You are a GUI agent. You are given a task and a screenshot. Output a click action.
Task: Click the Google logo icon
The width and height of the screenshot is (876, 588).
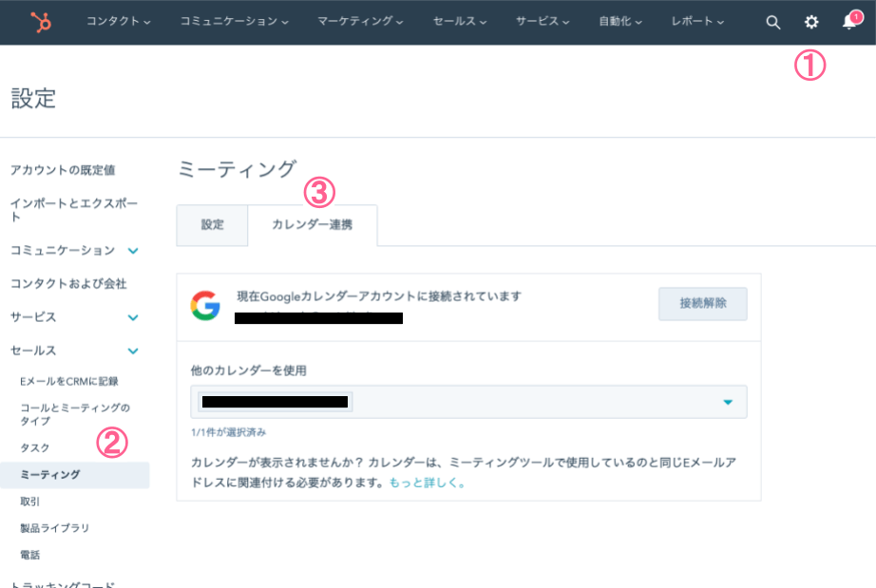tap(205, 306)
